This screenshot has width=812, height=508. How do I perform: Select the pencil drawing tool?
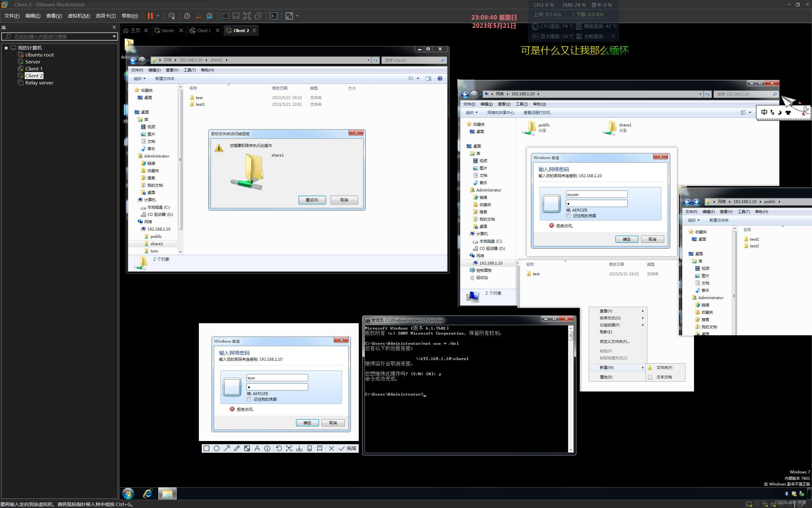coord(237,448)
